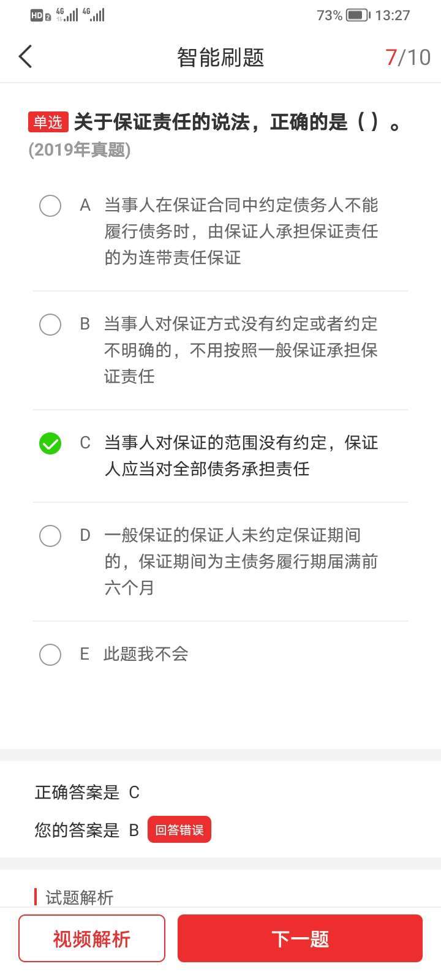441x980 pixels.
Task: Tap the 回答错误 red badge
Action: [x=179, y=830]
